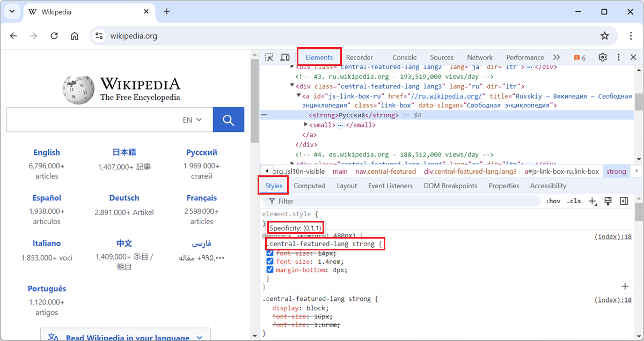Select the Layout sidebar tab
Viewport: 644px width, 341px height.
pyautogui.click(x=347, y=186)
